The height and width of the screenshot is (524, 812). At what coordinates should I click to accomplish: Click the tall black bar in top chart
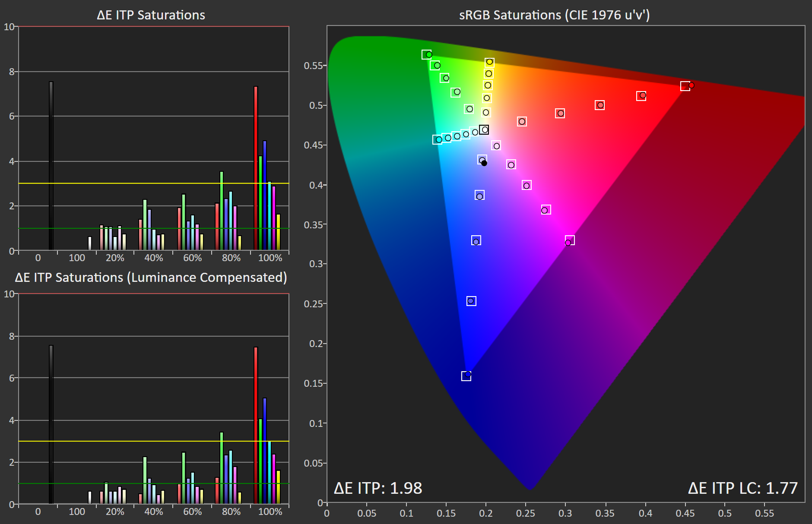click(51, 166)
